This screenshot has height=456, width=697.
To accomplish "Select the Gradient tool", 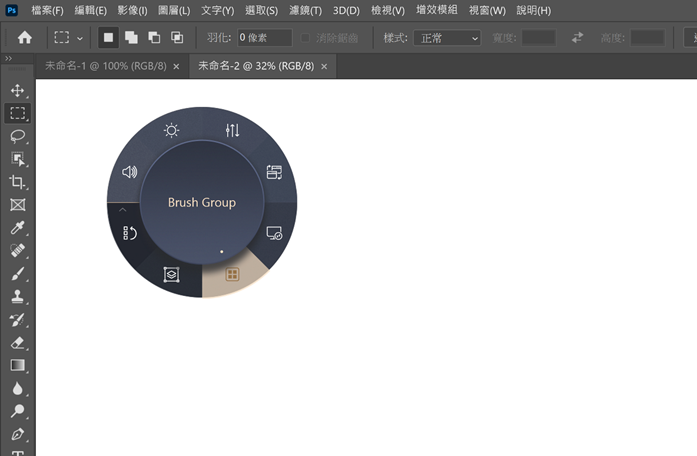I will [x=17, y=365].
